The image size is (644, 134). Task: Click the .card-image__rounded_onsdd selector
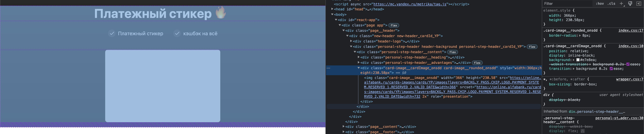pyautogui.click(x=570, y=31)
